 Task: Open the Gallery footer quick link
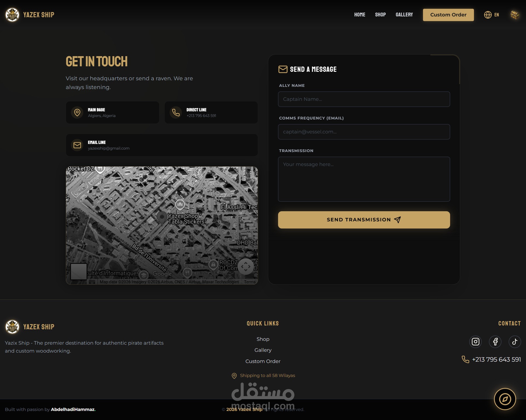click(x=263, y=350)
